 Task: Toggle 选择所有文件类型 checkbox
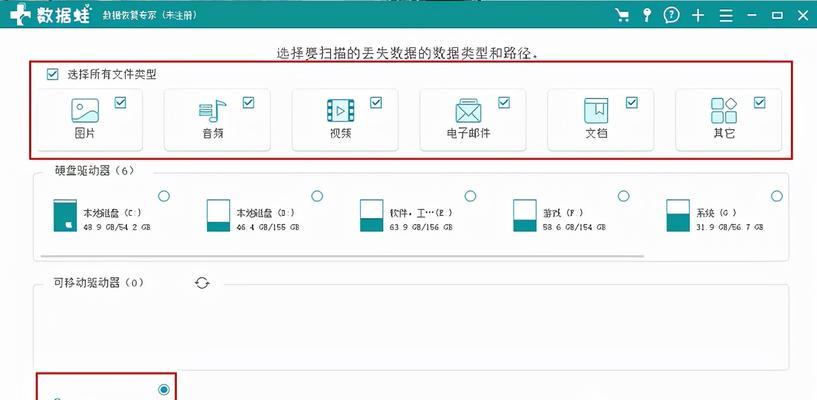(x=52, y=74)
